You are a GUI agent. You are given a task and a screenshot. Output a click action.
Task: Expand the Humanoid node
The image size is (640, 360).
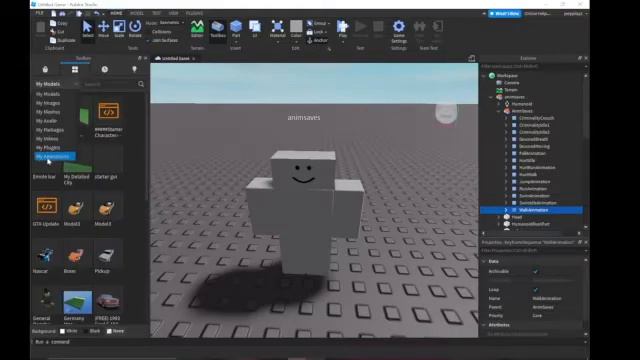(499, 104)
